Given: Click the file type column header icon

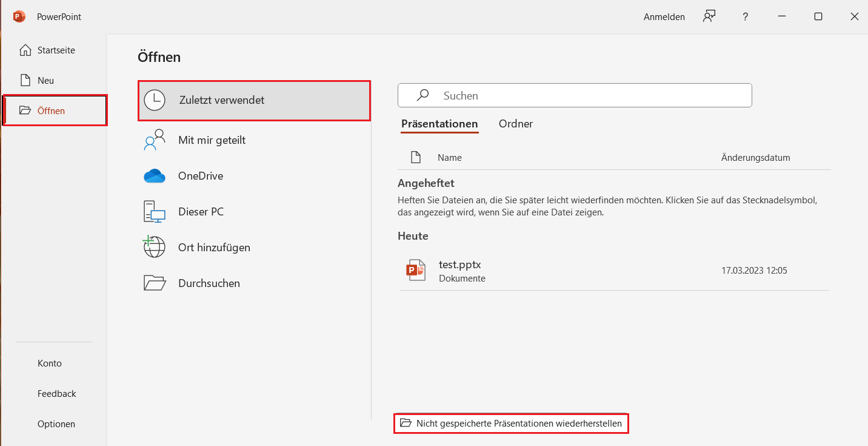Looking at the screenshot, I should pos(416,157).
